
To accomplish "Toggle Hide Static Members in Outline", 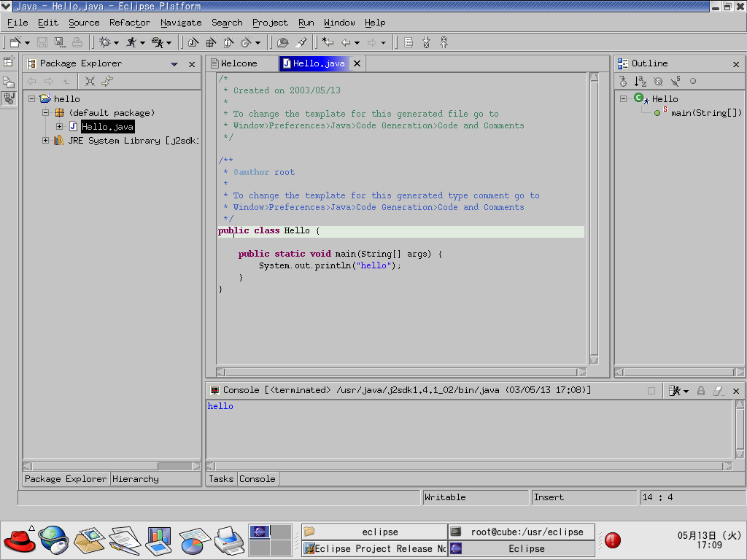I will (676, 81).
